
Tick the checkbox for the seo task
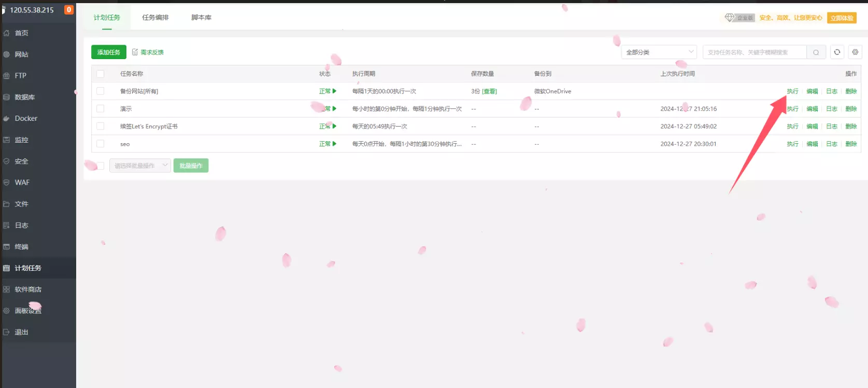coord(101,144)
